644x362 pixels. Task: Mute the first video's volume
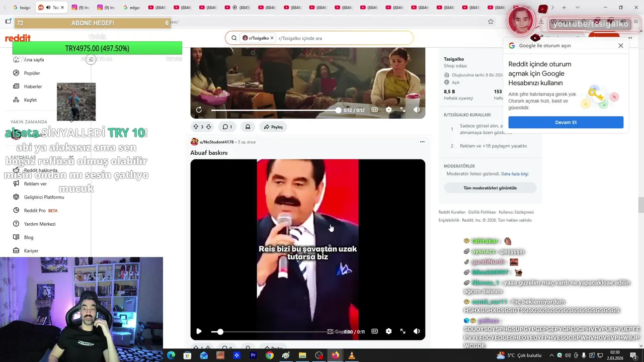click(417, 110)
